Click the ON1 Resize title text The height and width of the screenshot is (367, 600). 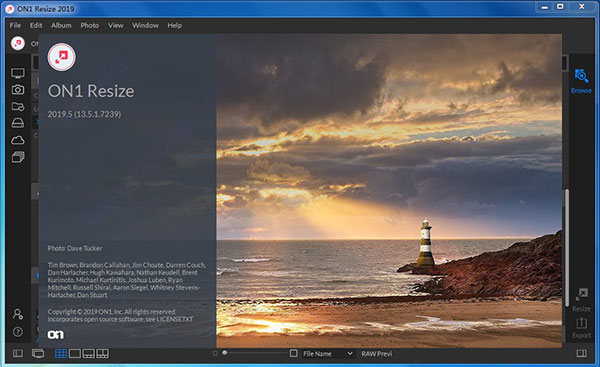click(x=91, y=91)
